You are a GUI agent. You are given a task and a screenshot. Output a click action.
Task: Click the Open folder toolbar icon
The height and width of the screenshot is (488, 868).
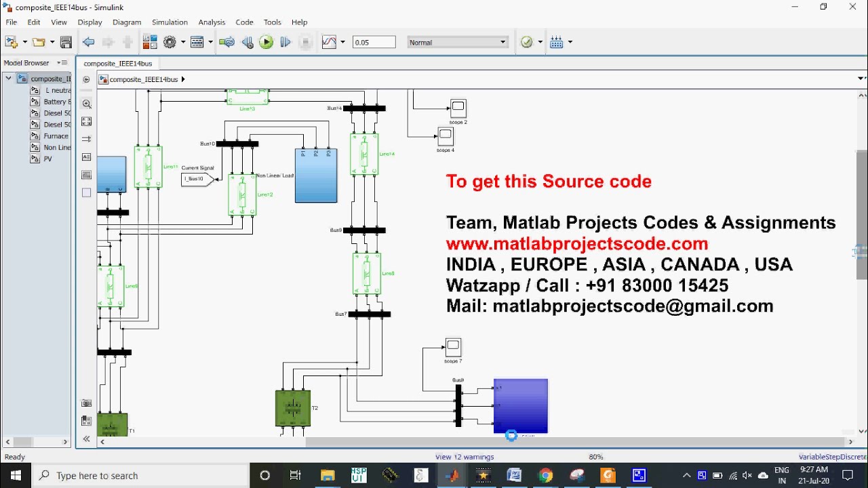coord(39,42)
